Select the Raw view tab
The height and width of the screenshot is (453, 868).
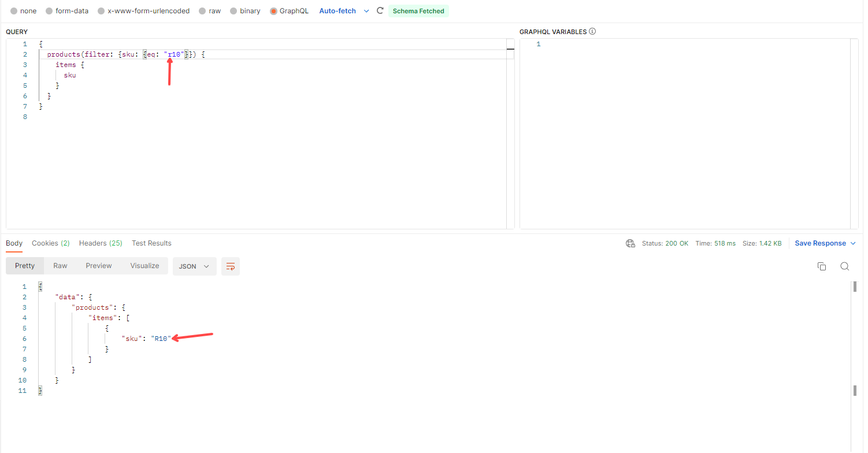tap(60, 266)
